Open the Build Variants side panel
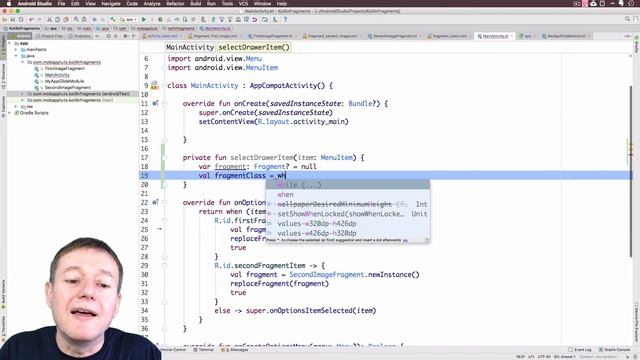 [x=3, y=295]
